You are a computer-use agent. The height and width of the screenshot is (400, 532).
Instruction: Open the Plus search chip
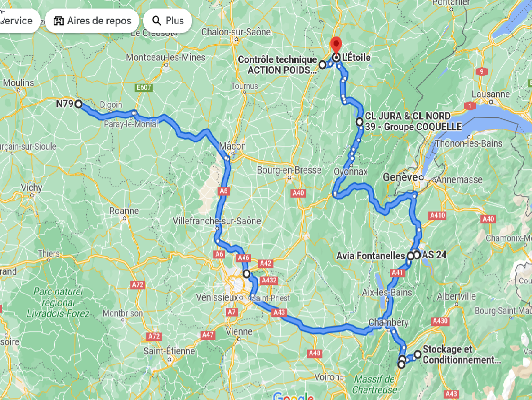(x=168, y=21)
